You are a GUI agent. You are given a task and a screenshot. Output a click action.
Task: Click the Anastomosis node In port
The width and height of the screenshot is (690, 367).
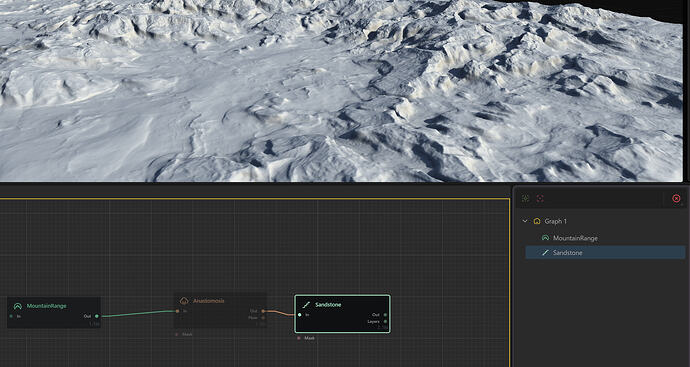pos(177,311)
